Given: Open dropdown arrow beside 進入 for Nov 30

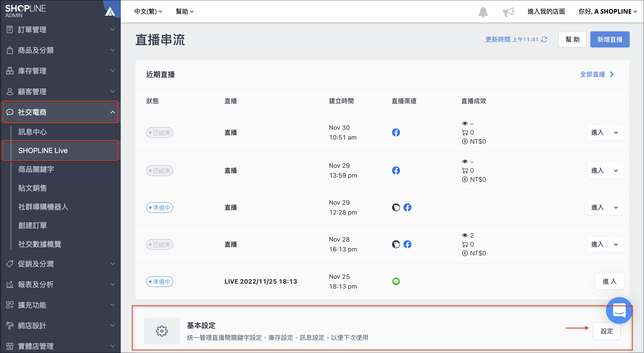Looking at the screenshot, I should click(x=616, y=133).
